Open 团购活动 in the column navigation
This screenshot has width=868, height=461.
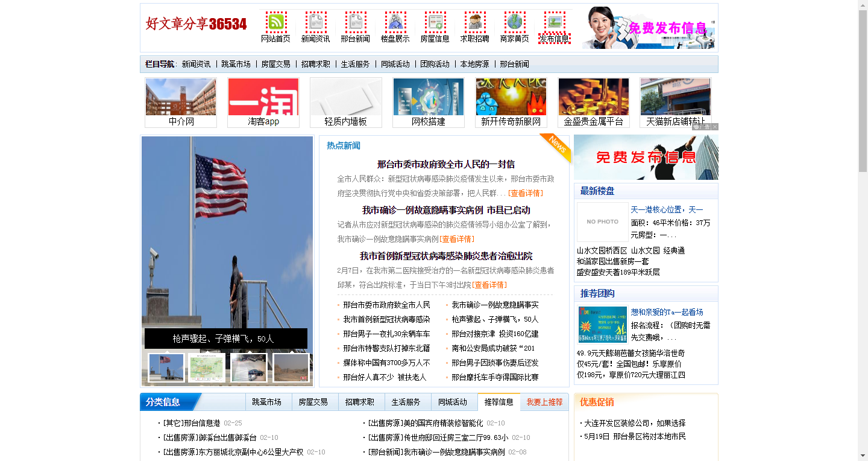435,64
